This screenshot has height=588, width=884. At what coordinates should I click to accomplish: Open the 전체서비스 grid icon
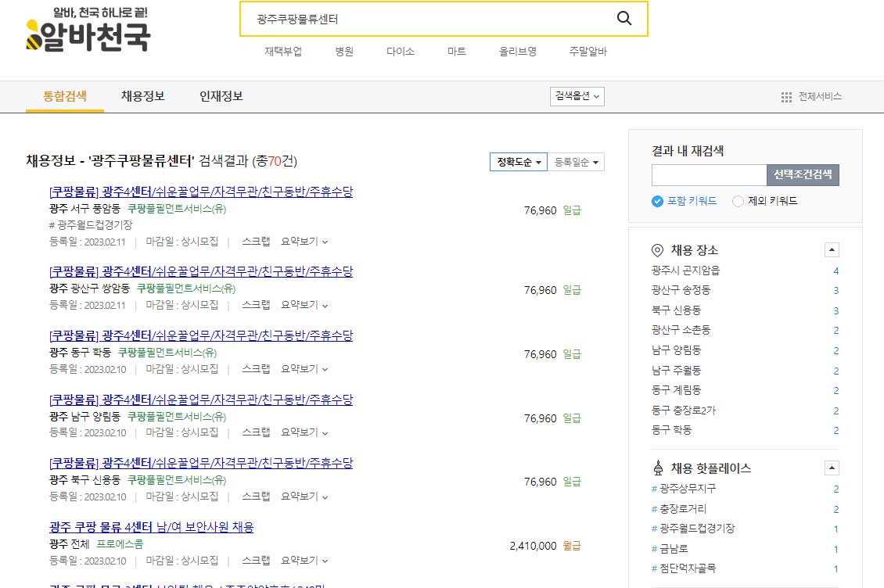pyautogui.click(x=786, y=97)
